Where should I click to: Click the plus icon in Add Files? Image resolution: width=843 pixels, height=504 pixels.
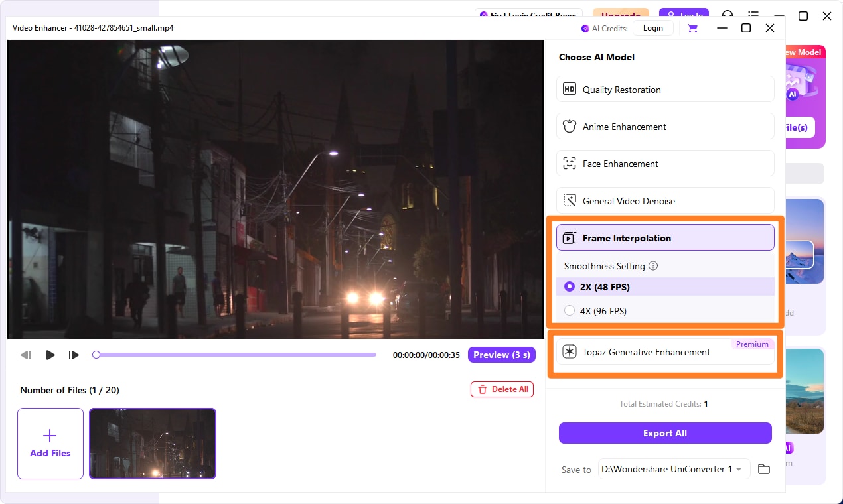50,436
